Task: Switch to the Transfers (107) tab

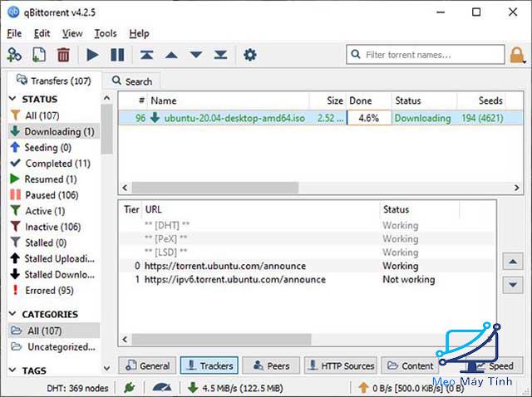Action: tap(54, 81)
